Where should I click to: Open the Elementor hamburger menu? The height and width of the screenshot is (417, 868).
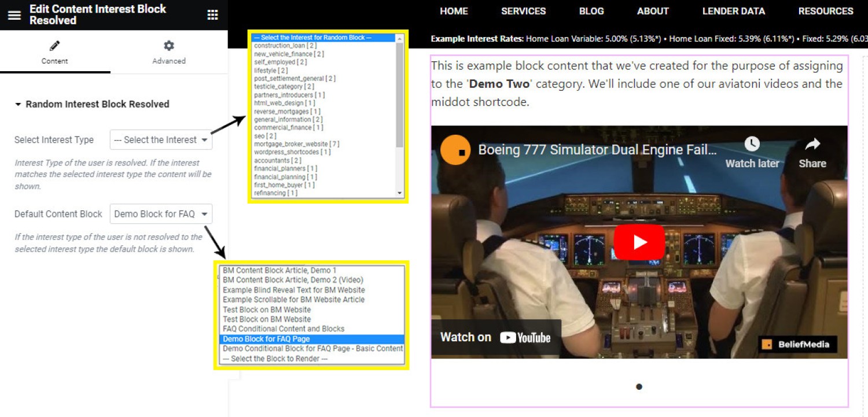[14, 15]
